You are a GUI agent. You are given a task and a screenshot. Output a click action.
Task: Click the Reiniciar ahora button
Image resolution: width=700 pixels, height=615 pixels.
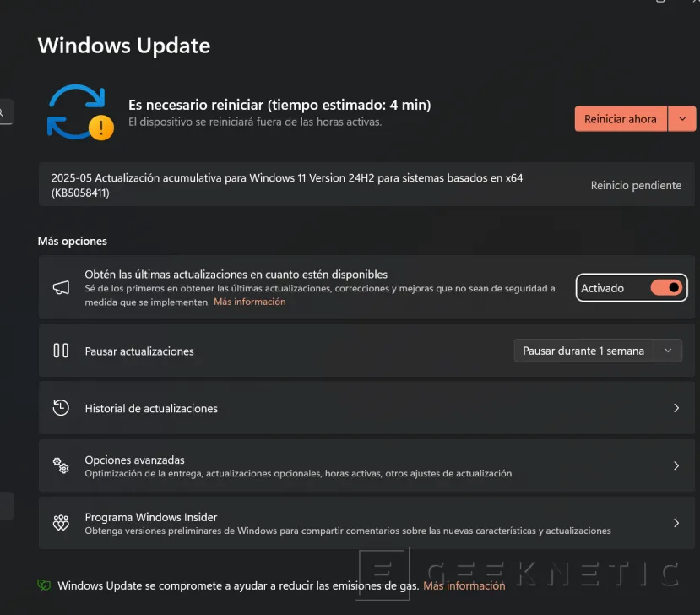coord(621,118)
